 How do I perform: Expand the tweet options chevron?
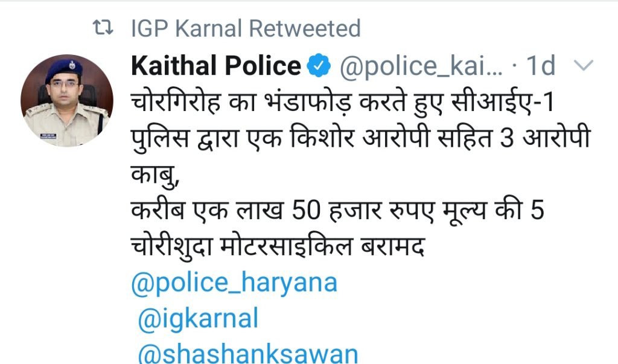(584, 65)
